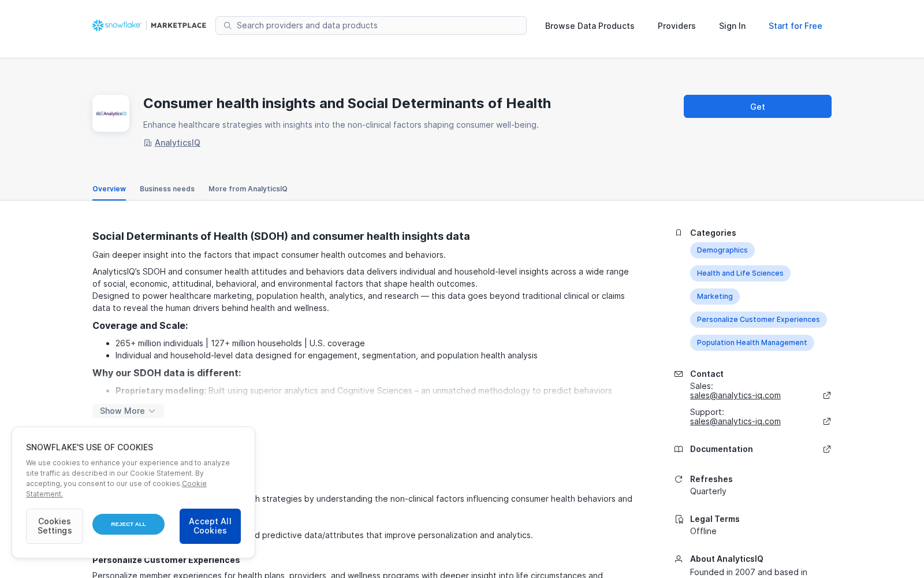Click 'SNOWFLAKE'S USE OF COOKIES' title
This screenshot has width=924, height=578.
(90, 447)
